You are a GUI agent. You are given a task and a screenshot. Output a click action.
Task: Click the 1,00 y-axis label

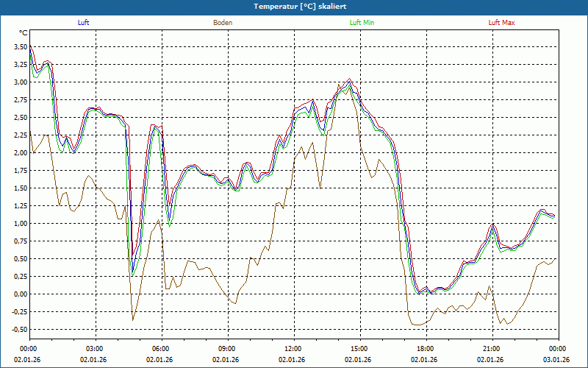20,224
